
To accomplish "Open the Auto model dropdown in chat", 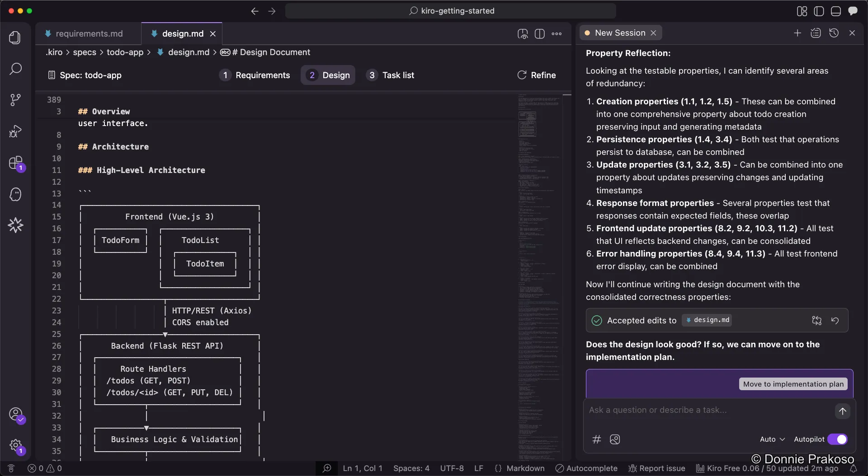I will [x=772, y=439].
